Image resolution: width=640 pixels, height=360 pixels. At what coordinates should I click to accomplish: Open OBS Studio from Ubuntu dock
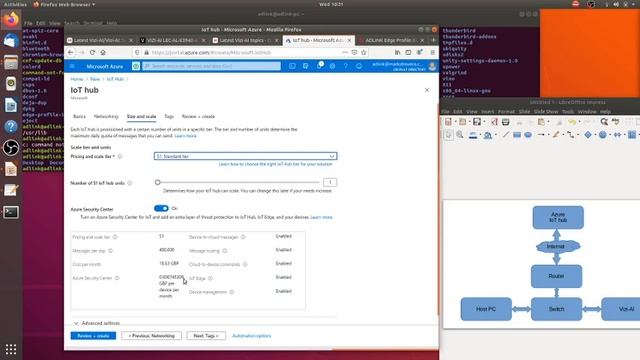pos(11,148)
